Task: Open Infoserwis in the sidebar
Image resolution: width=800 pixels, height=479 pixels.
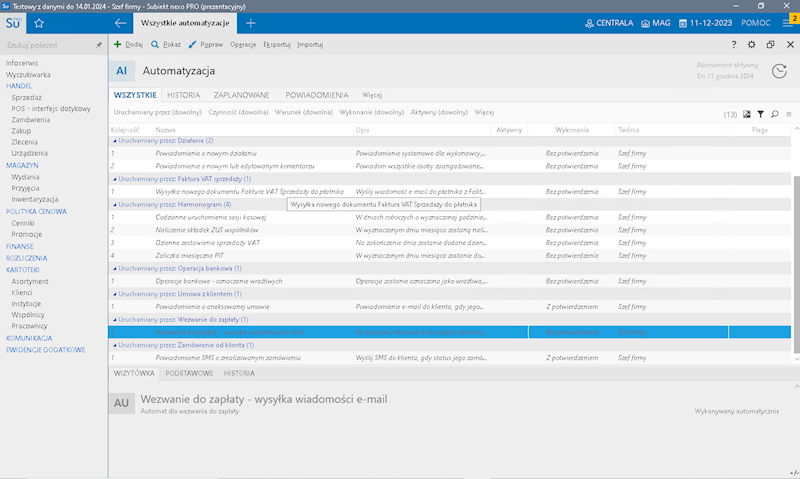Action: click(22, 63)
